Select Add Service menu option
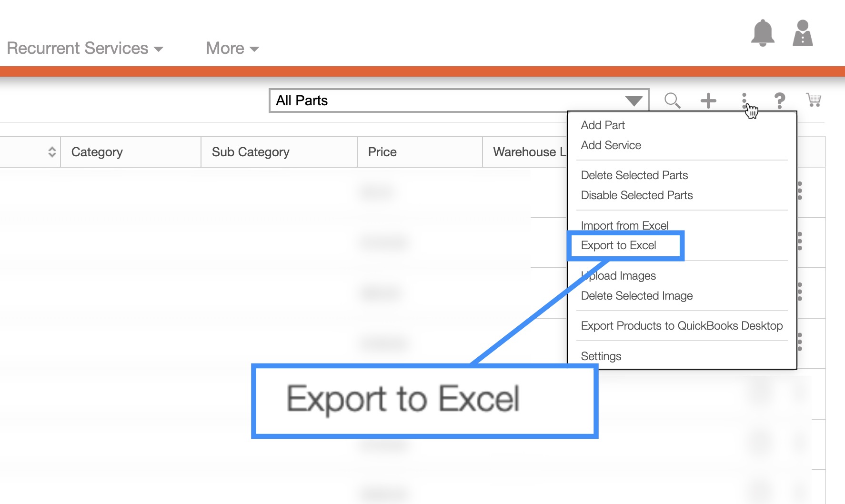 coord(611,145)
